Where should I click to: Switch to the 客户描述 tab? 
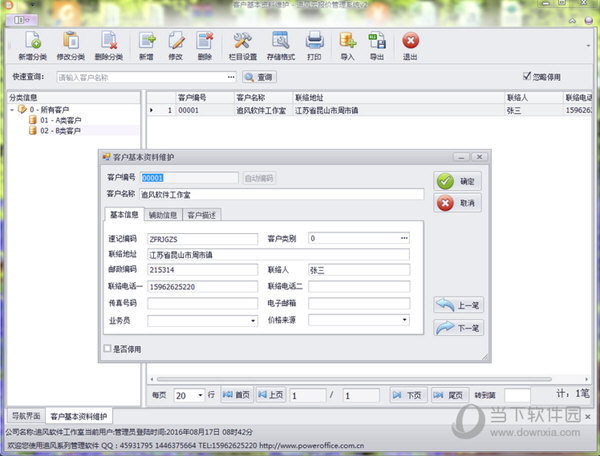tap(202, 215)
